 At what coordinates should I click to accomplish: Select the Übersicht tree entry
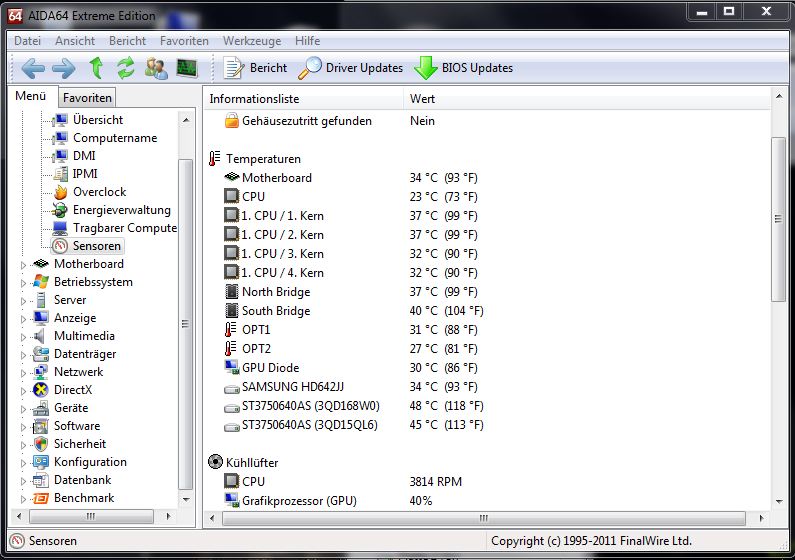pyautogui.click(x=97, y=120)
